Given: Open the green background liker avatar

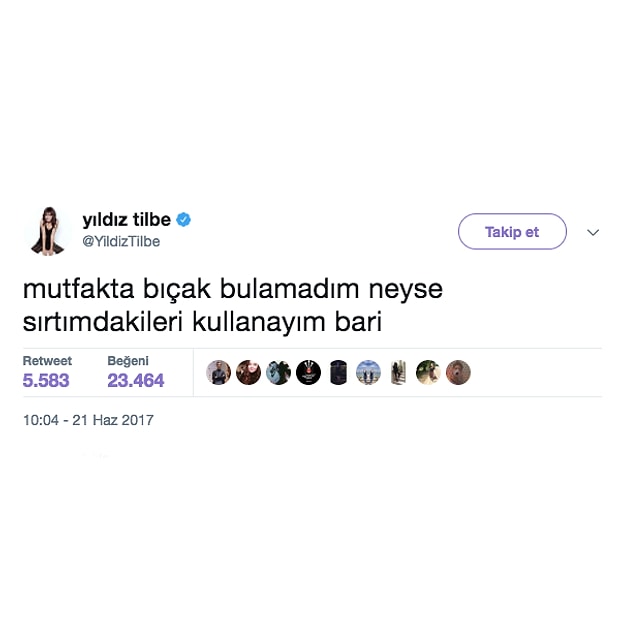Looking at the screenshot, I should coord(428,372).
